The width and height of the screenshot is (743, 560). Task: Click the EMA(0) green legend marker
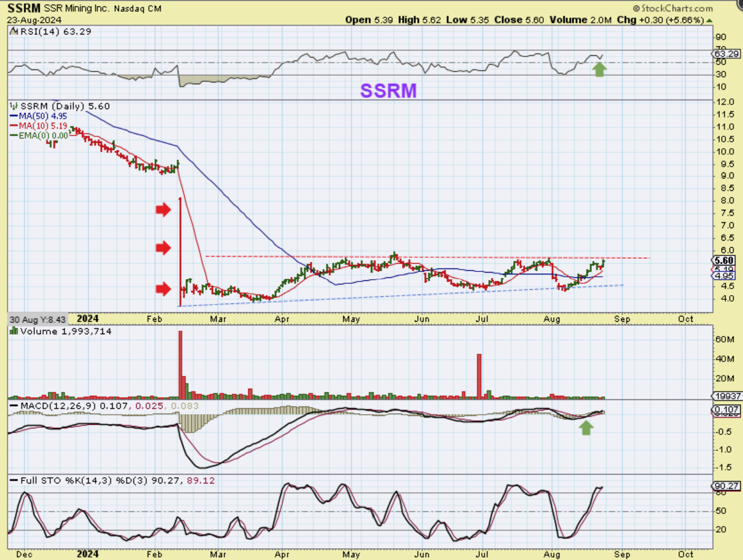pos(14,136)
